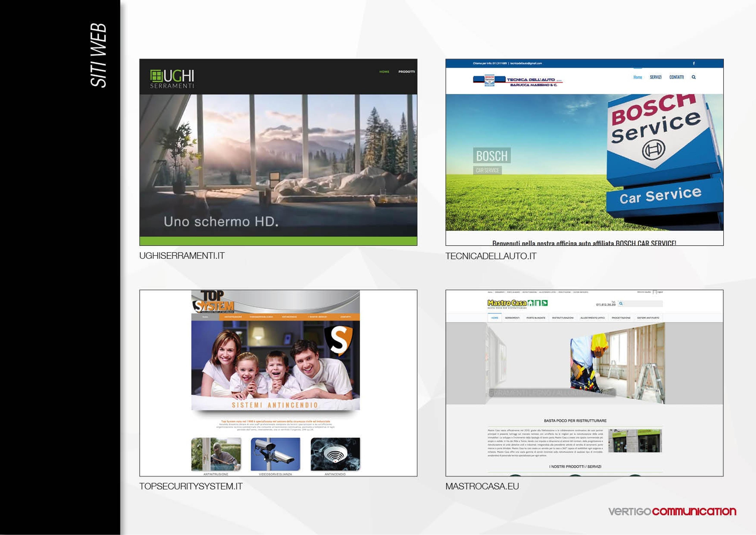Click the BOSCH slide title button
This screenshot has height=535, width=756.
click(492, 156)
